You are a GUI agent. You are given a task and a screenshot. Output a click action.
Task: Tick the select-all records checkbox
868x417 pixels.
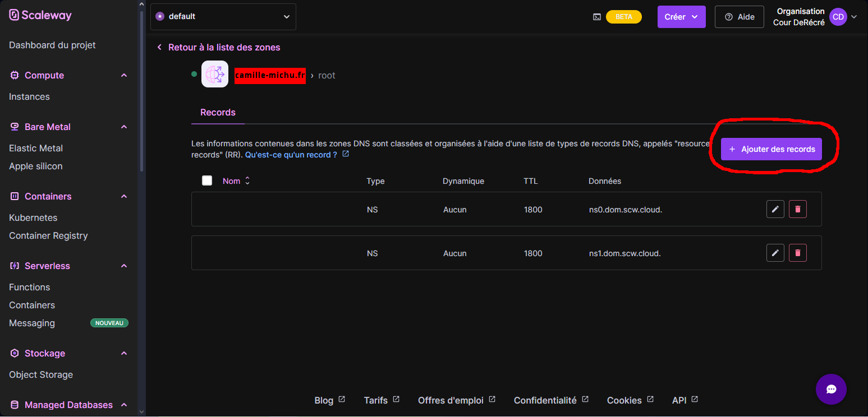[x=207, y=180]
